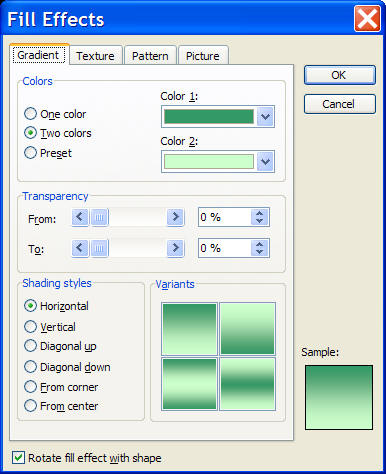This screenshot has height=474, width=386.
Task: Click the From transparency slider thumb
Action: [x=99, y=217]
